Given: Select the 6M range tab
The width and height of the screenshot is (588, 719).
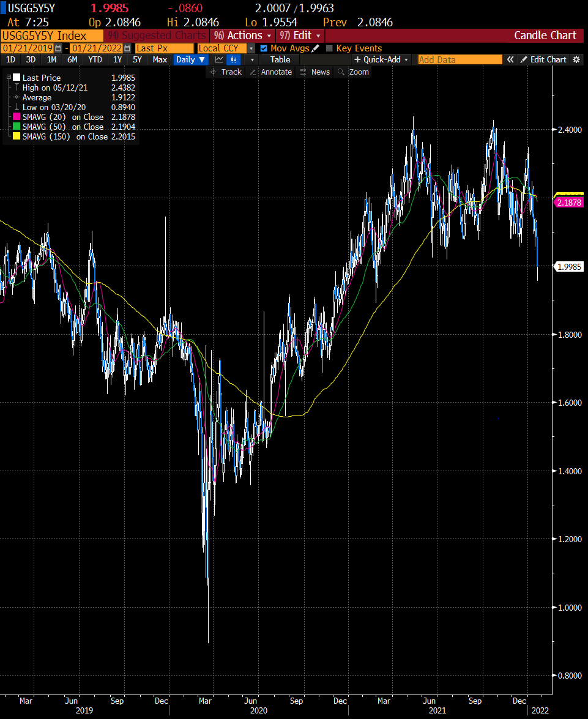Looking at the screenshot, I should [72, 59].
